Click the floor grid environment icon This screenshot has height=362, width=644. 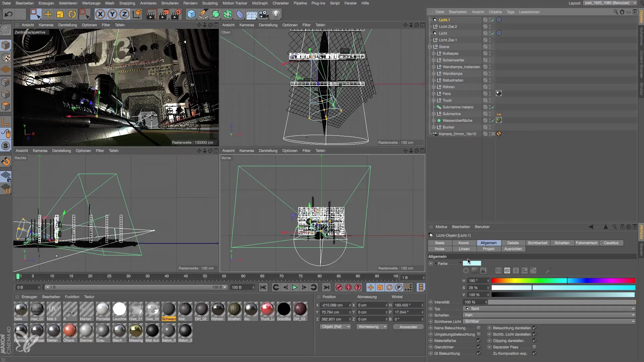coord(252,14)
